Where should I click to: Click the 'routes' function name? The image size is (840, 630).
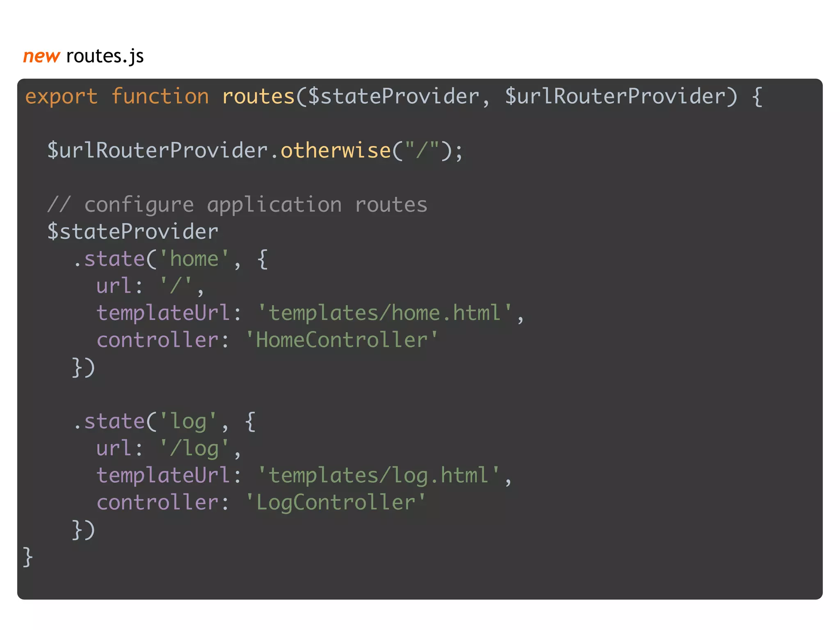tap(258, 97)
